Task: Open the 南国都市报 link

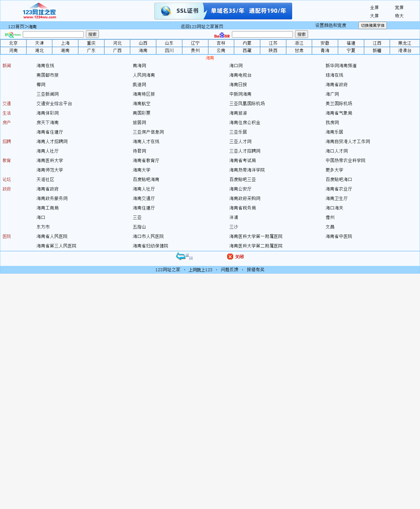Action: click(x=48, y=75)
